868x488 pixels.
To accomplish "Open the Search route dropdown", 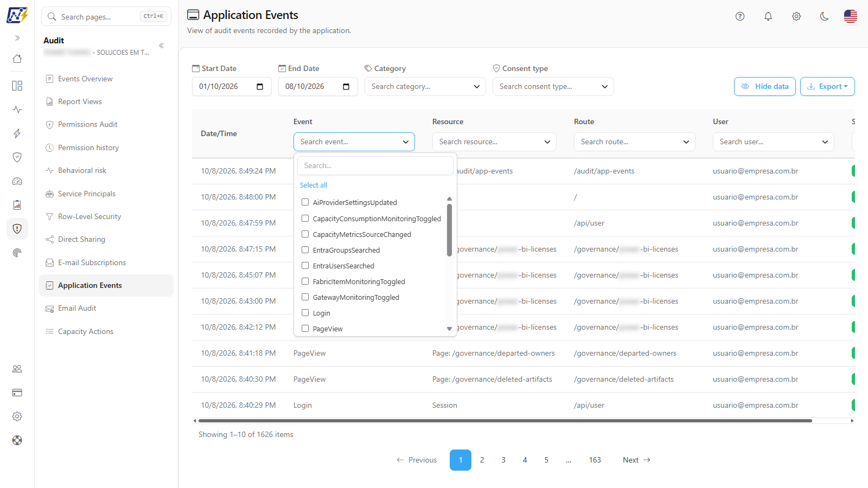I will pos(635,142).
